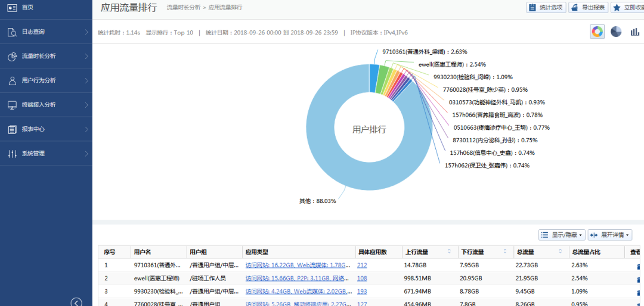Click the 流量时长分析 pie icon in sidebar

click(x=12, y=56)
